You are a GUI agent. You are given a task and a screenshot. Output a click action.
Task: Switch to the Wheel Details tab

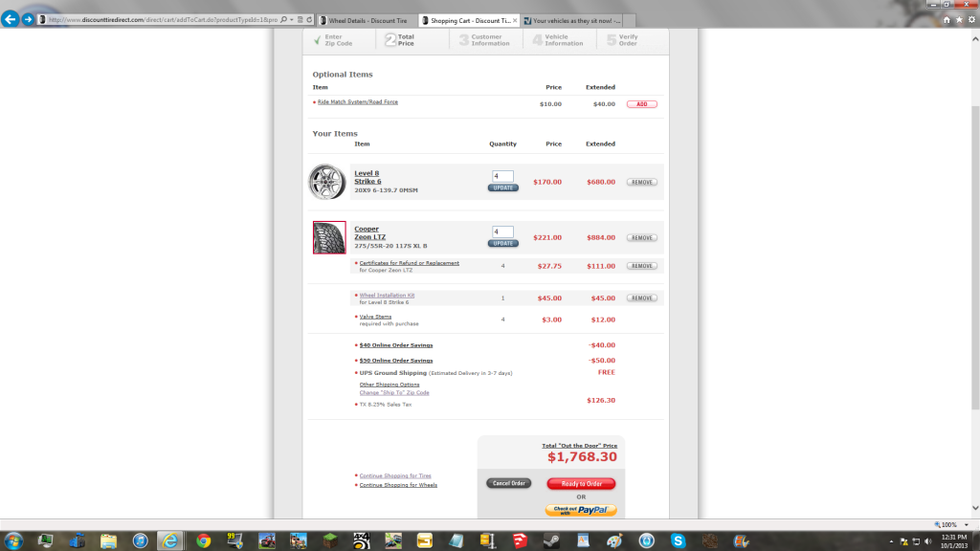point(367,21)
